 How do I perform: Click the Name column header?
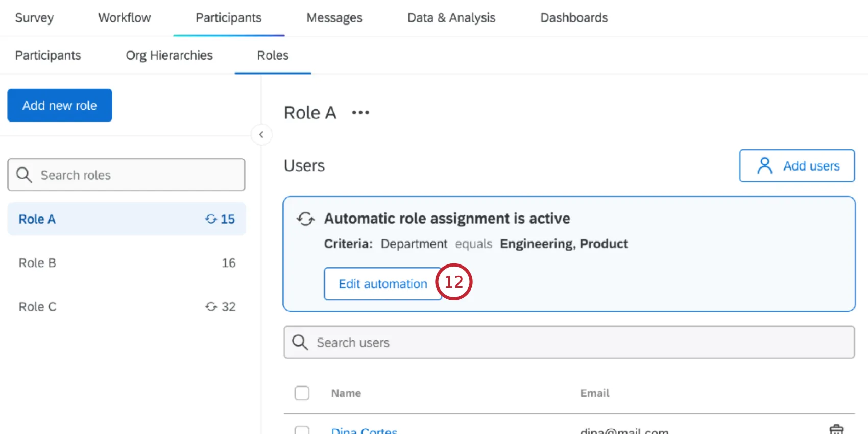346,393
